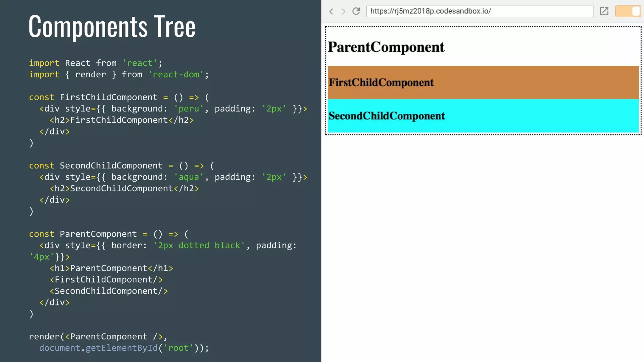Screen dimensions: 644x362
Task: Go back in the preview browser
Action: pos(331,12)
